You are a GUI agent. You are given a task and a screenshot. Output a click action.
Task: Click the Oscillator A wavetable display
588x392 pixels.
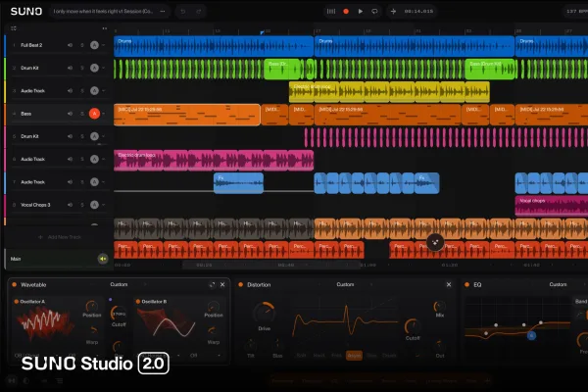(x=45, y=323)
